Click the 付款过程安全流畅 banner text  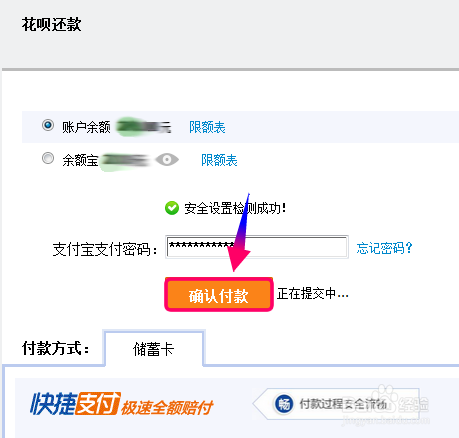[343, 404]
